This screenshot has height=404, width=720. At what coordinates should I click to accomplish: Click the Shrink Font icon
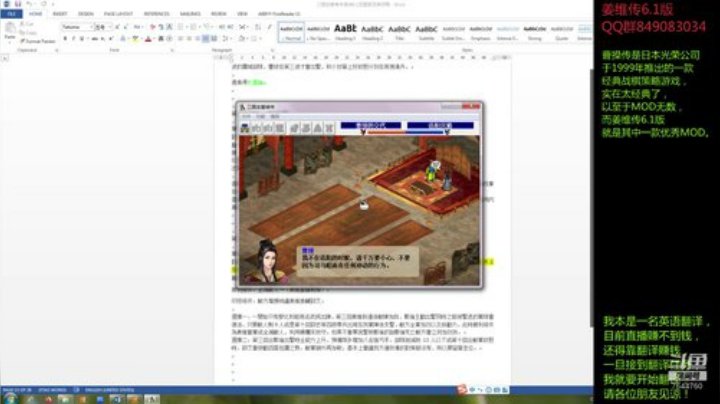click(126, 27)
